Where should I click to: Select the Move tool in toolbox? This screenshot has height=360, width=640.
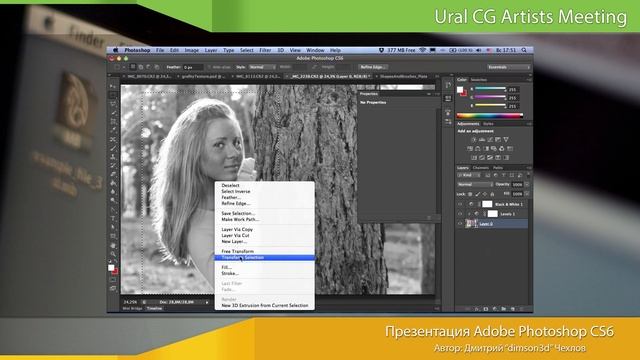[x=113, y=86]
